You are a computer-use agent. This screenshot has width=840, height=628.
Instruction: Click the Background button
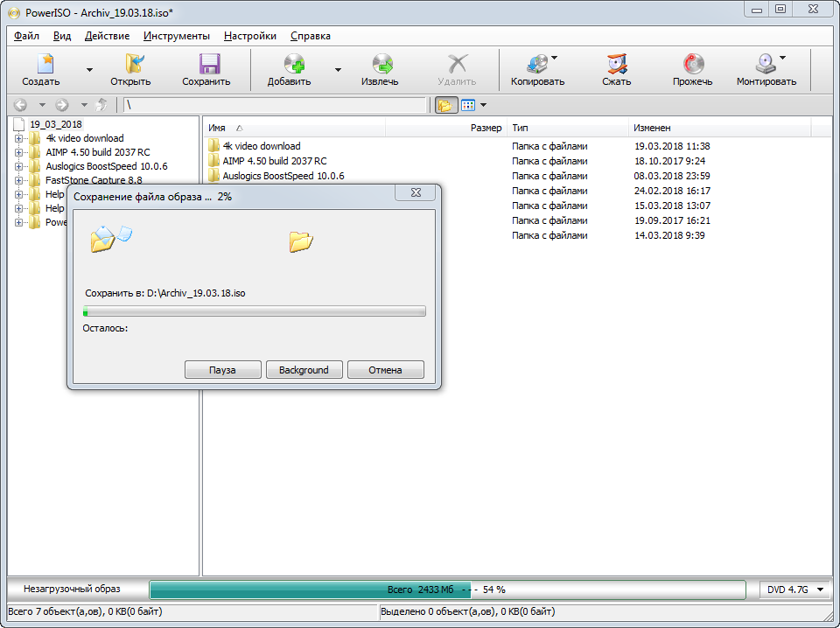304,369
